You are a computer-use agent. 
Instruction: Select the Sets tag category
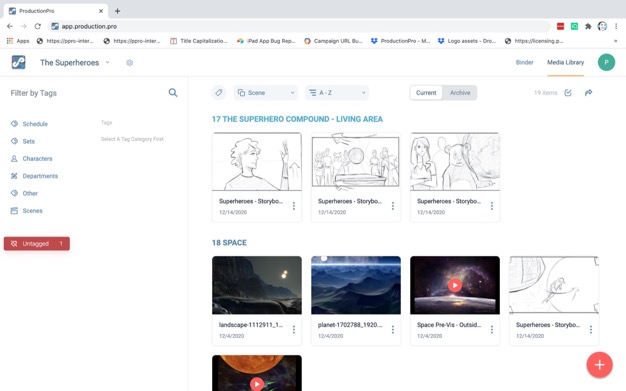click(x=23, y=141)
